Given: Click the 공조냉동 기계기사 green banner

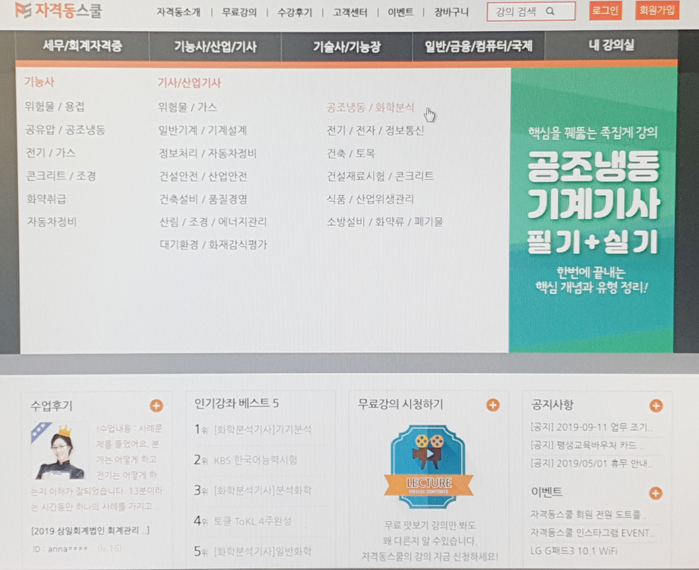Looking at the screenshot, I should click(x=592, y=209).
